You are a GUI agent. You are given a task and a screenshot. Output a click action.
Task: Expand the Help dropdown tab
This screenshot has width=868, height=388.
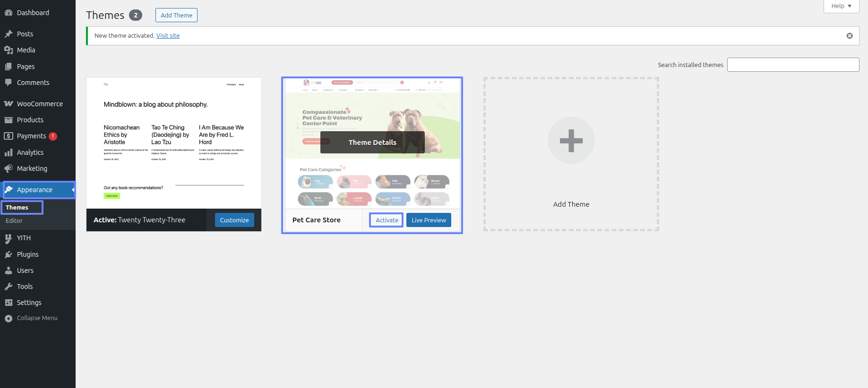(x=841, y=6)
